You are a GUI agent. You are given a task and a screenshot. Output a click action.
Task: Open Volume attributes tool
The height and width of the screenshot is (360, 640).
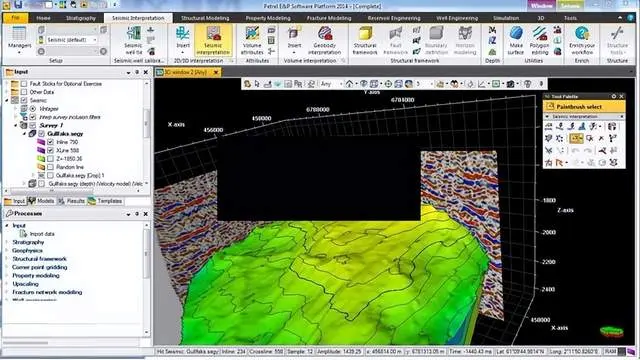point(252,40)
